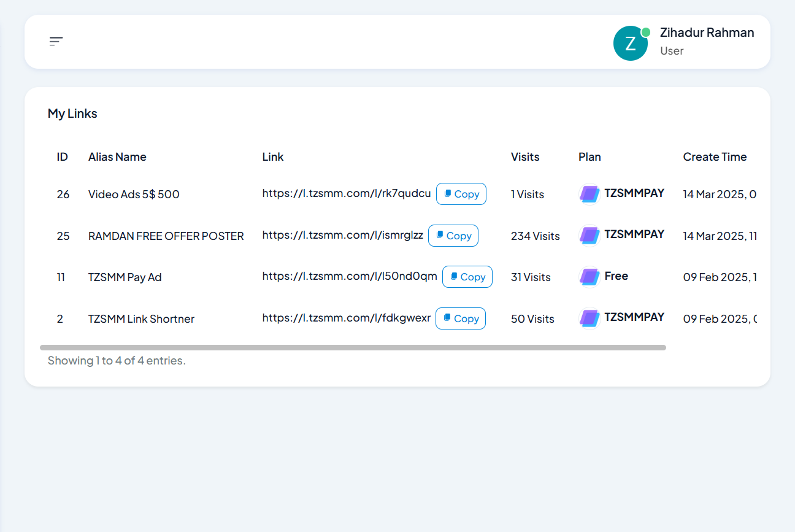795x532 pixels.
Task: Open the sidebar hamburger menu icon
Action: tap(56, 41)
